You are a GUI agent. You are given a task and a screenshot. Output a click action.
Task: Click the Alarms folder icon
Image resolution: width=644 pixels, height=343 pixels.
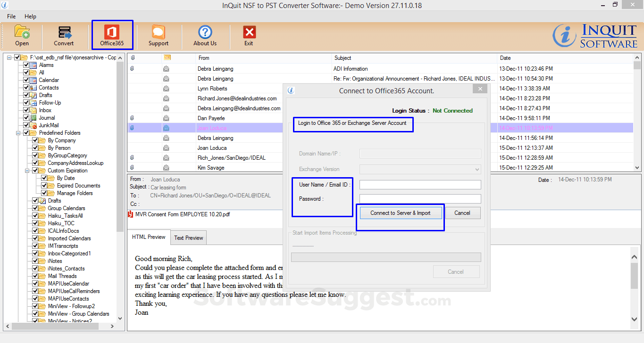[33, 65]
